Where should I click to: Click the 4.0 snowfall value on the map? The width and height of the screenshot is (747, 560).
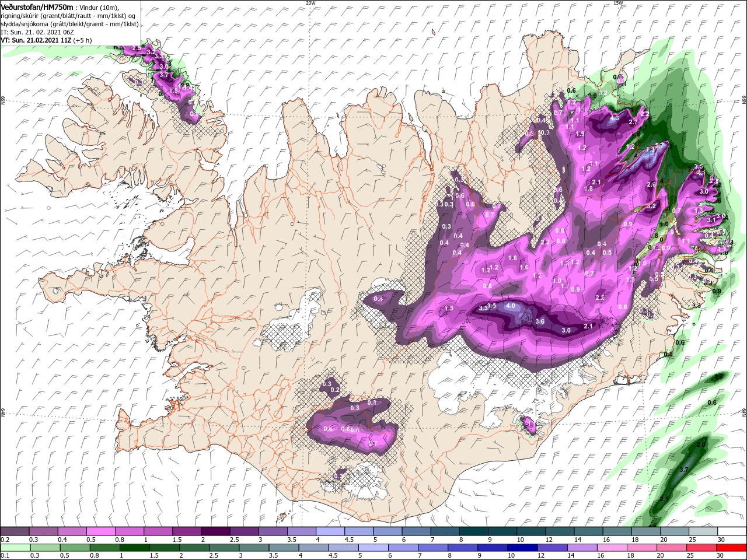511,306
